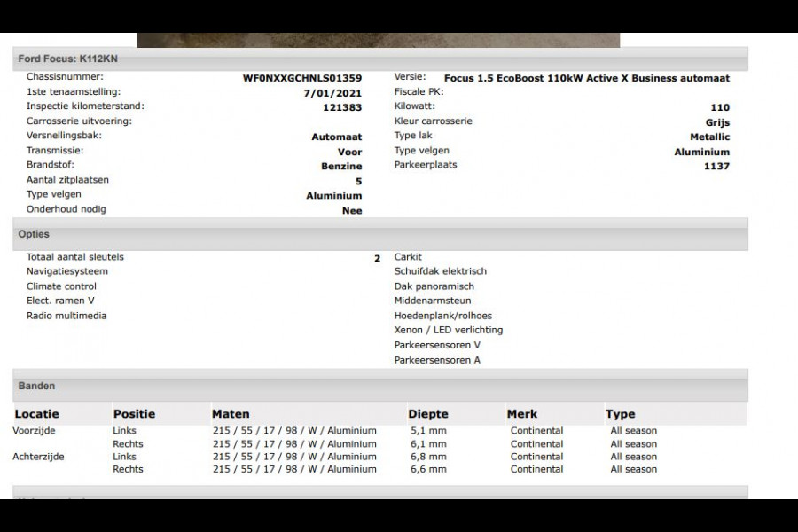Click the Type column header in Banden
Viewport: 798px width, 532px height.
(x=621, y=414)
